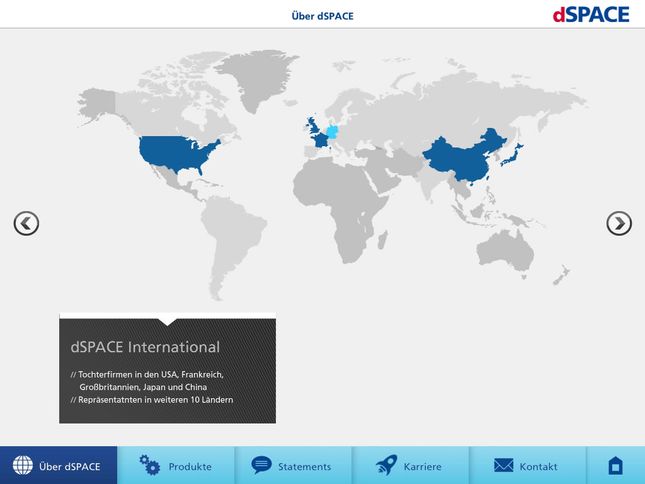Select Japan on the world map
645x484 pixels.
512,155
